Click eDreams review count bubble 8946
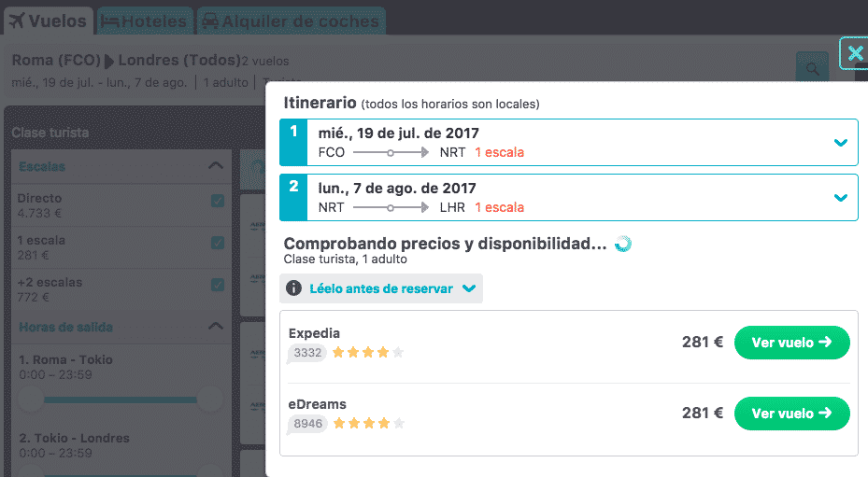Screen dimensions: 868x477 (x=307, y=424)
